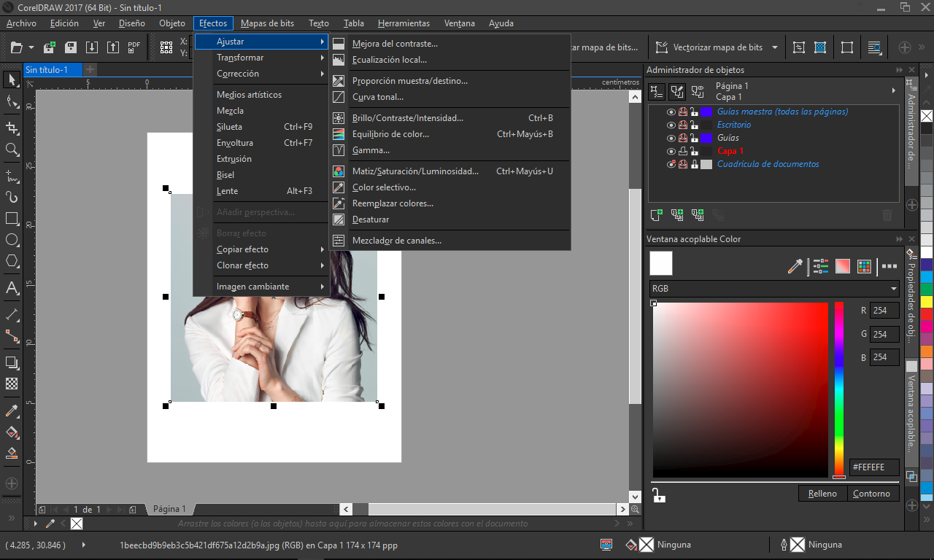Click the R value input field
The height and width of the screenshot is (560, 934).
click(x=884, y=311)
